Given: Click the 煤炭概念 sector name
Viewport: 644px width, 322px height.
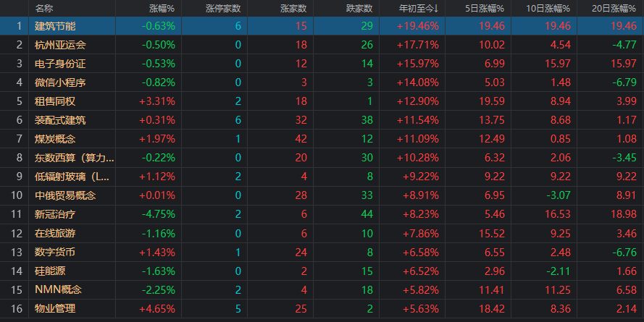Looking at the screenshot, I should (55, 139).
